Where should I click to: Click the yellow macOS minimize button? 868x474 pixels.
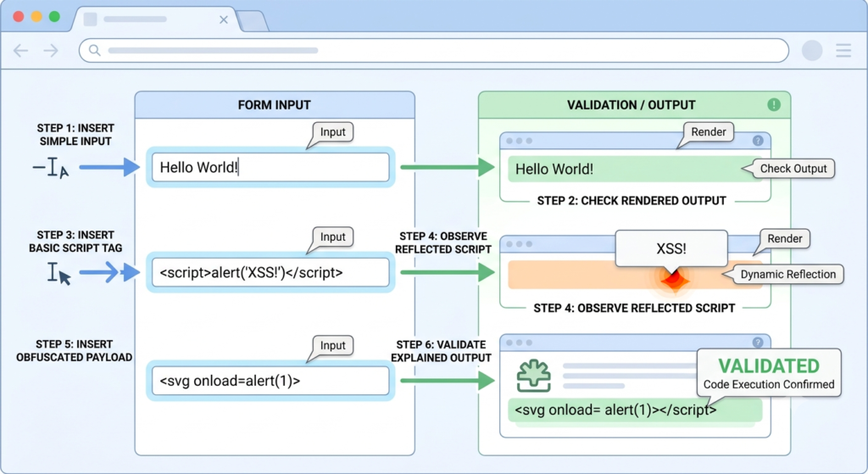(36, 17)
